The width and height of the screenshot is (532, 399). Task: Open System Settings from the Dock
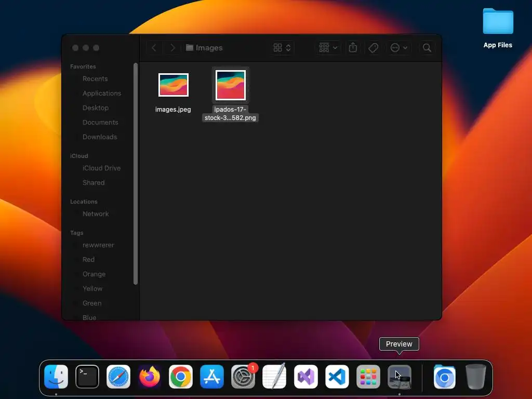(243, 377)
